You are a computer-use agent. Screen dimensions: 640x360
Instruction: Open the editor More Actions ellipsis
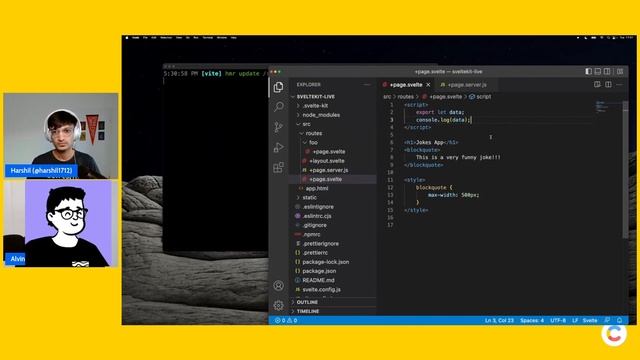[619, 84]
